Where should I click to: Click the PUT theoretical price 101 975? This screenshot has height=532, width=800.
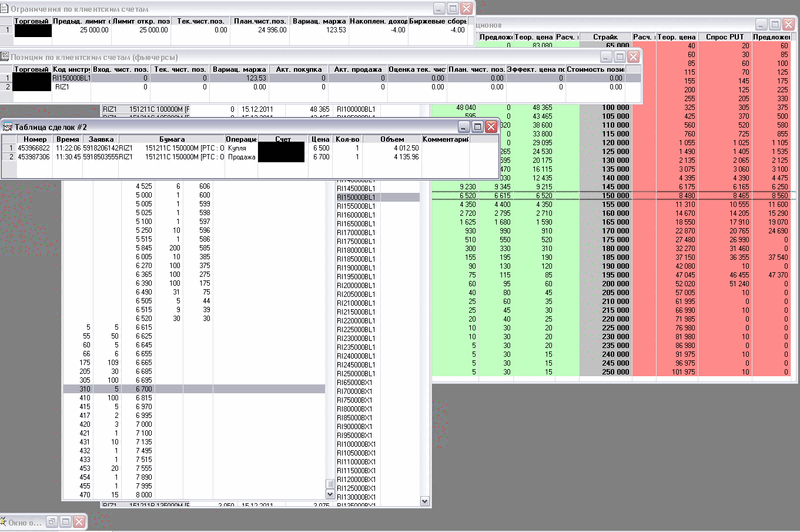(x=683, y=372)
